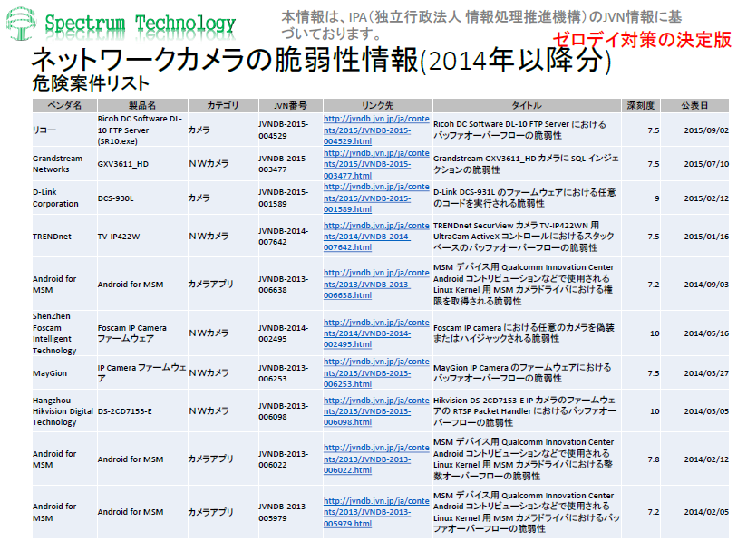Select the 2015/02/12 publication date
747x560 pixels.
[x=706, y=198]
